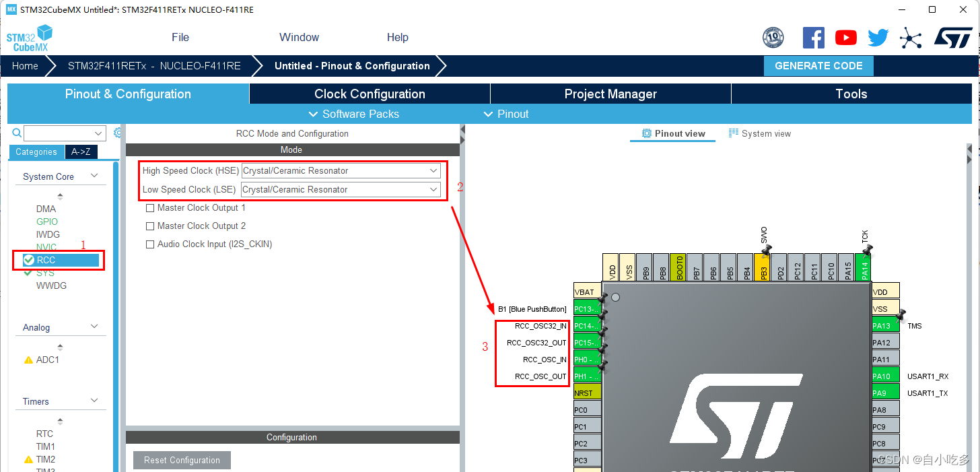Select the IWDG item in System Core
Screen dimensions: 980x472
48,234
